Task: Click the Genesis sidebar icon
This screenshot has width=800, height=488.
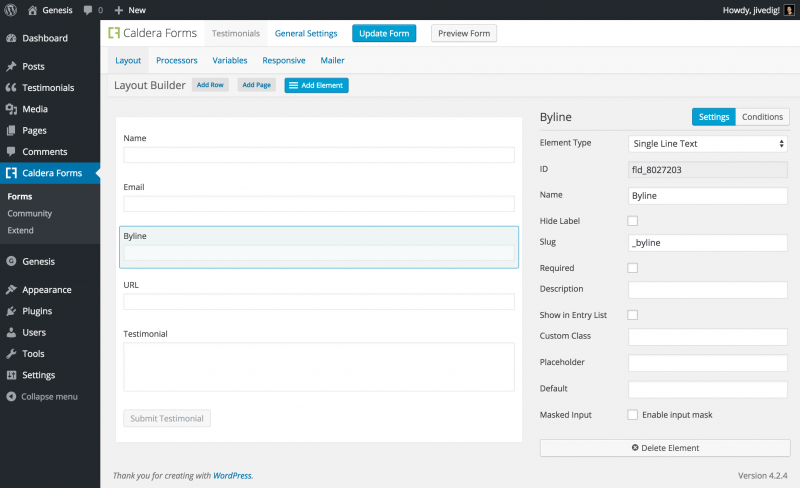Action: [x=11, y=261]
